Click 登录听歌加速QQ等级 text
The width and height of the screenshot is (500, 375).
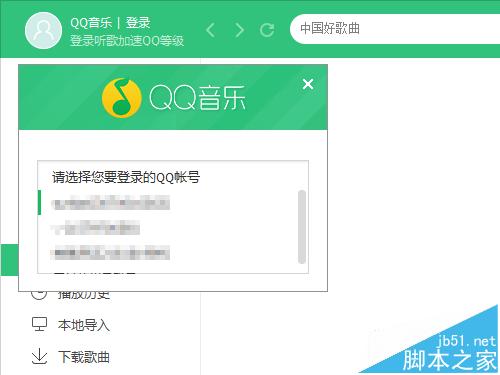[x=127, y=41]
